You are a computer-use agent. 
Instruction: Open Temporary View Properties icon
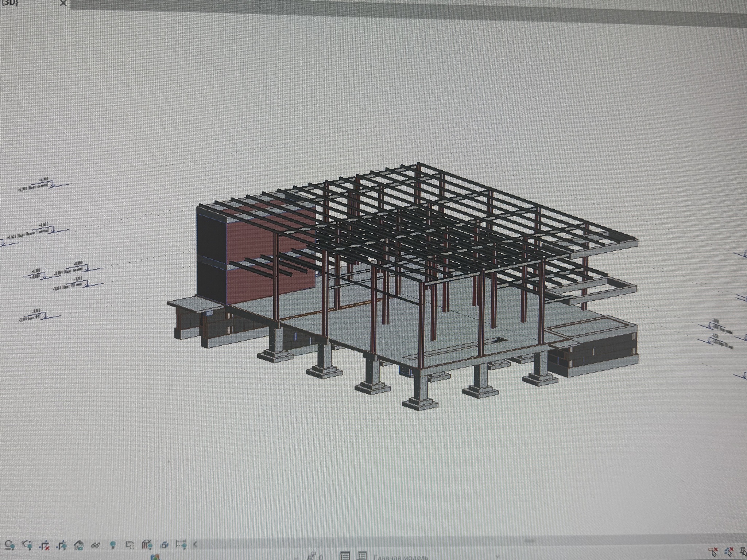click(130, 545)
